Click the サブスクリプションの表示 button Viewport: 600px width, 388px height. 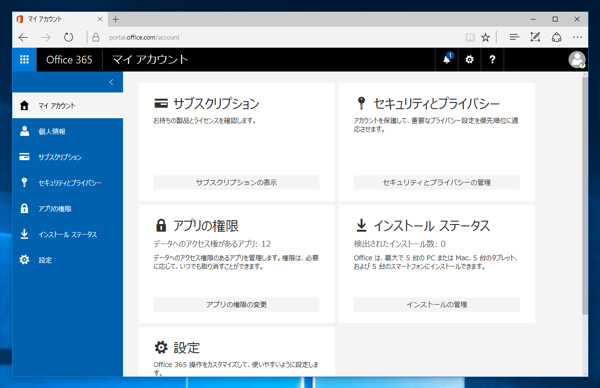coord(236,183)
